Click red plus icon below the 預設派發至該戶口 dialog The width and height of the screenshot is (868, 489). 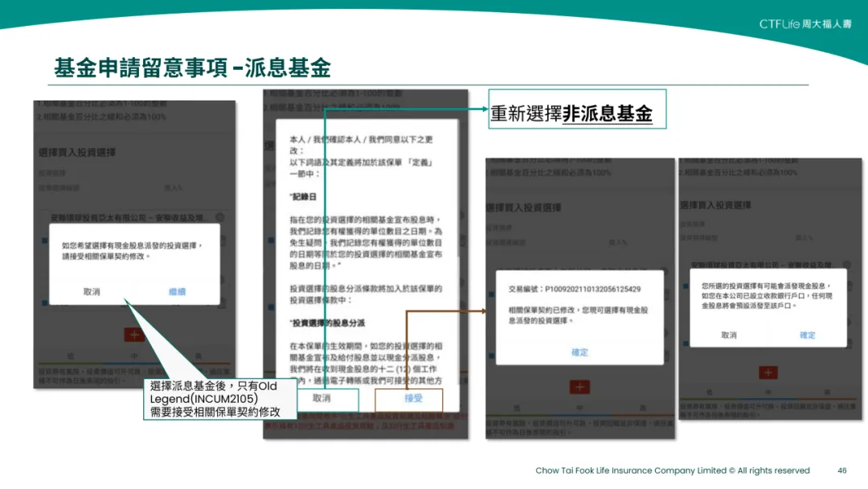[768, 372]
